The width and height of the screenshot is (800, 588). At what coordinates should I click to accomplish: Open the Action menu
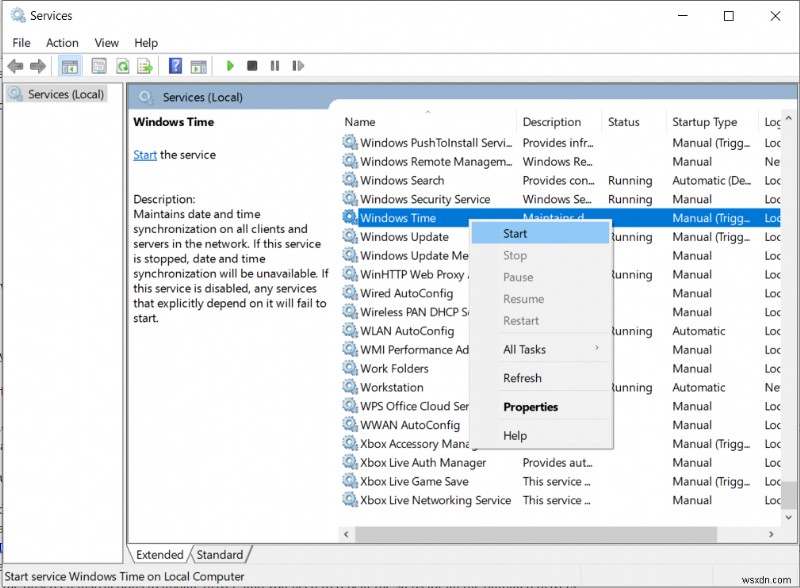click(62, 42)
